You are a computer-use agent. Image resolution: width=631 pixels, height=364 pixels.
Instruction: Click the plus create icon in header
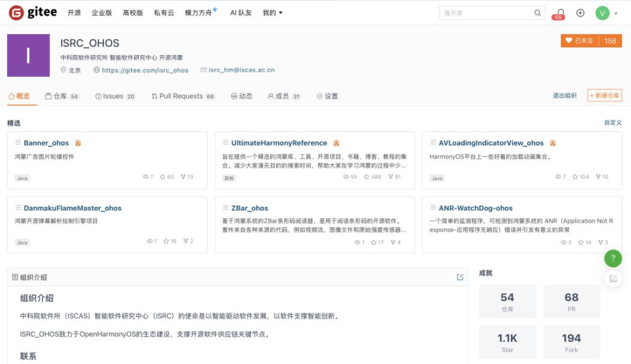pyautogui.click(x=580, y=13)
